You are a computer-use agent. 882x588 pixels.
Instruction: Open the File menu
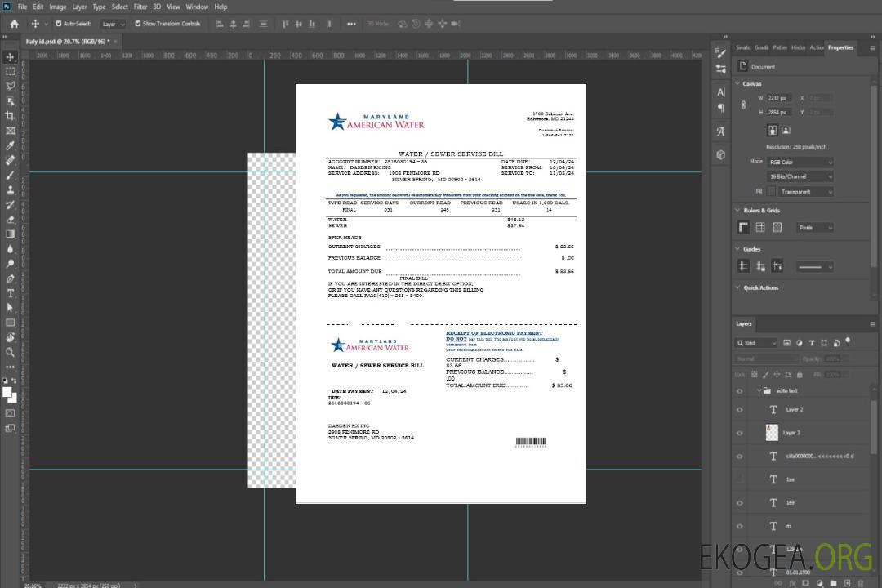tap(23, 7)
